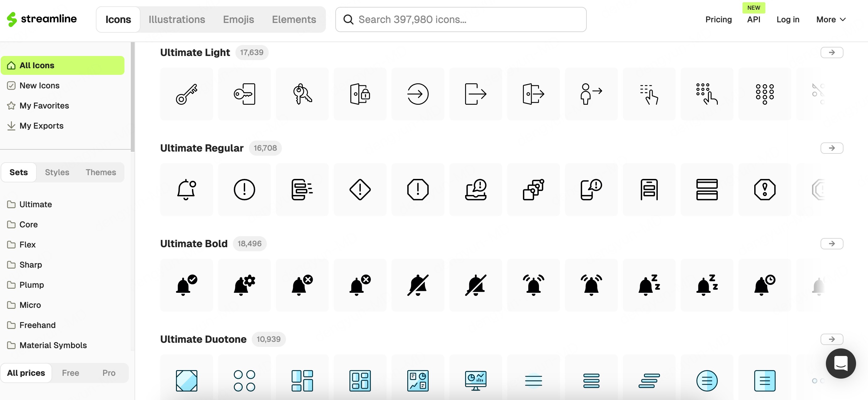Click the sidebar vertical scrollbar

click(x=132, y=97)
